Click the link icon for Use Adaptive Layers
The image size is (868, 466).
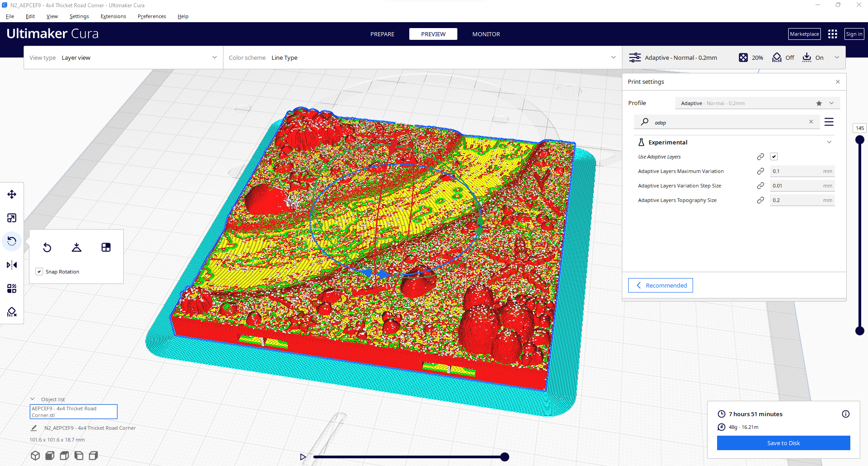(x=761, y=157)
